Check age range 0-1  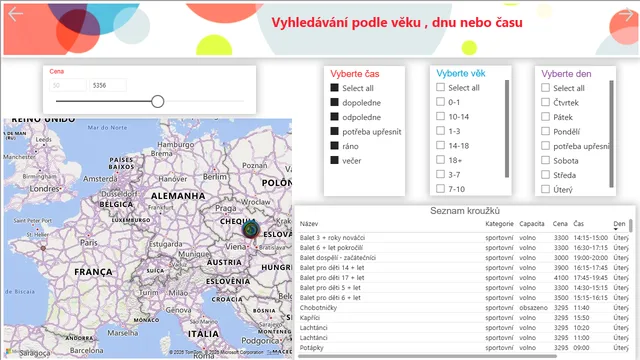tap(440, 102)
